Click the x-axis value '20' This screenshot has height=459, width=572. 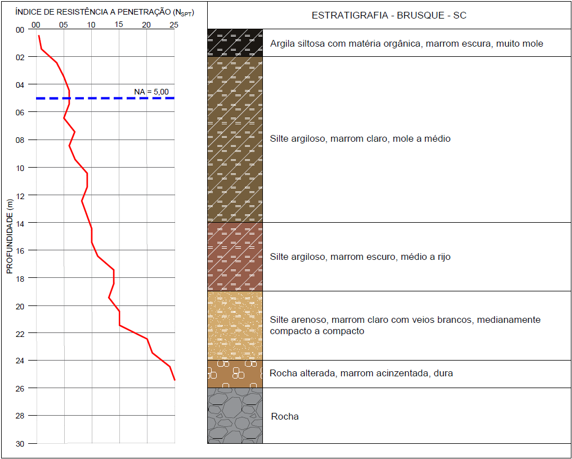pos(146,25)
